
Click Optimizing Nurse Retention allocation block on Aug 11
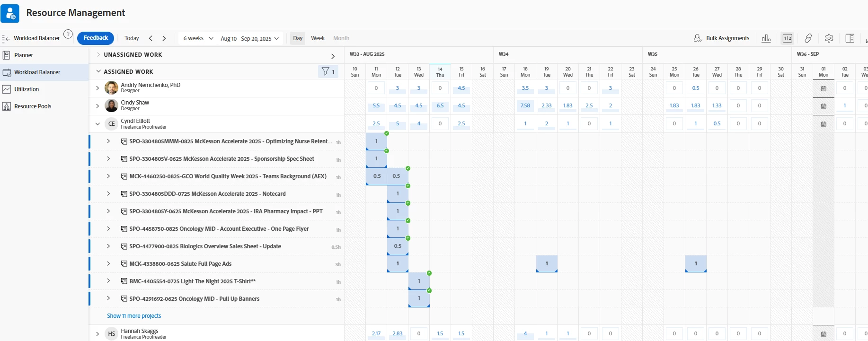tap(376, 141)
